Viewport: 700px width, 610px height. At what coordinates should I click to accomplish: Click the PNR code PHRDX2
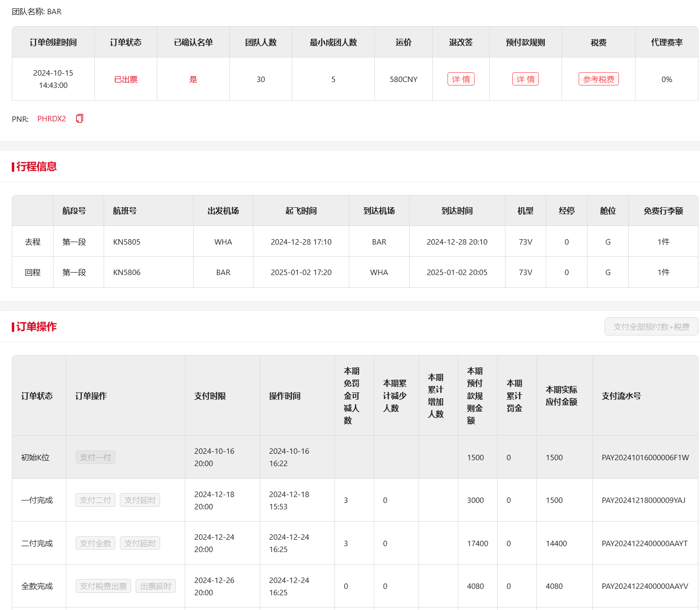tap(52, 119)
